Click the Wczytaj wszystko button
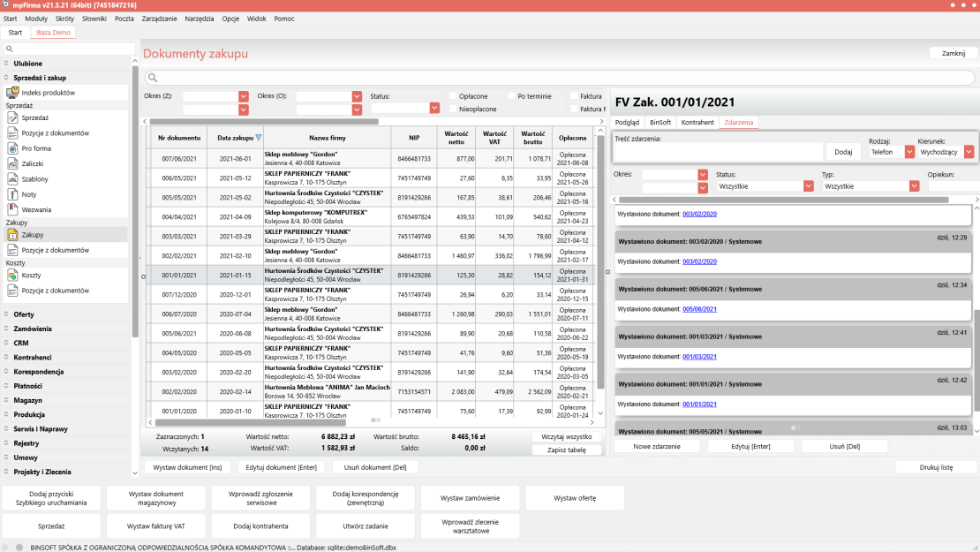Viewport: 980px width, 552px height. [x=567, y=437]
